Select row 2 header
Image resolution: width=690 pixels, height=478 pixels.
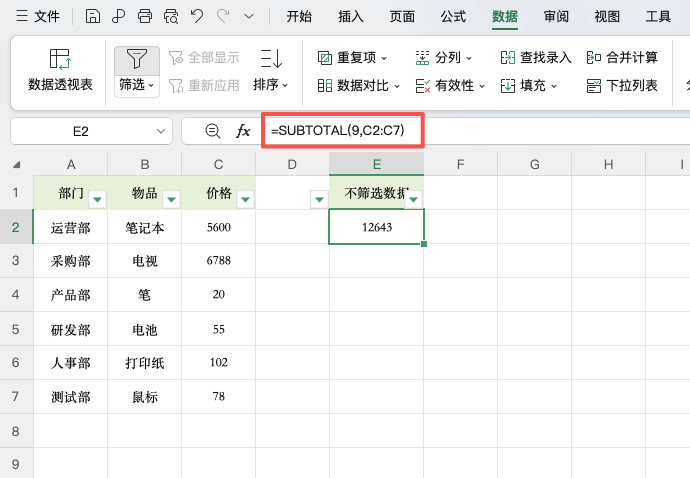pos(16,227)
